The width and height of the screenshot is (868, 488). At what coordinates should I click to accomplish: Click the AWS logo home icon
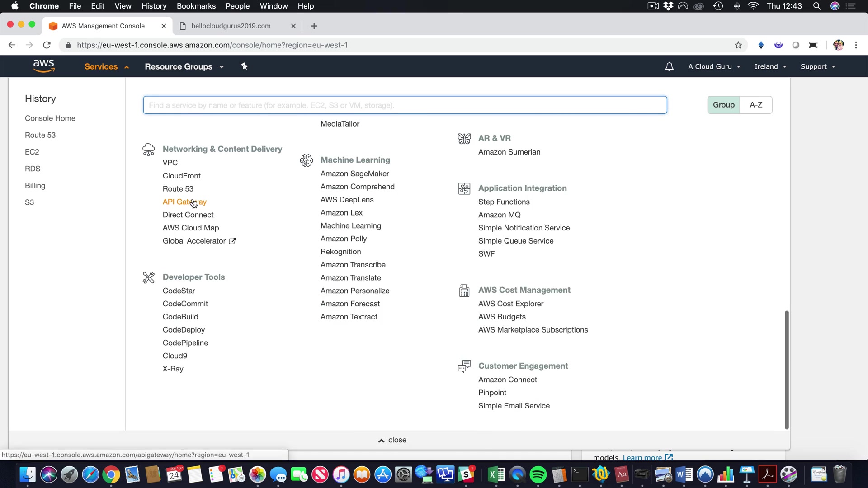[x=43, y=66]
